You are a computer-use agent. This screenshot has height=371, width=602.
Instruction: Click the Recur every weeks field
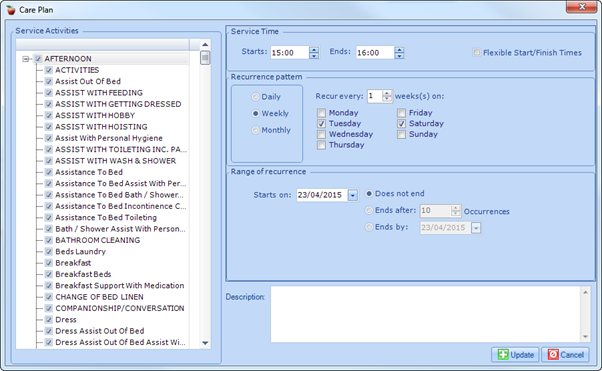(375, 96)
